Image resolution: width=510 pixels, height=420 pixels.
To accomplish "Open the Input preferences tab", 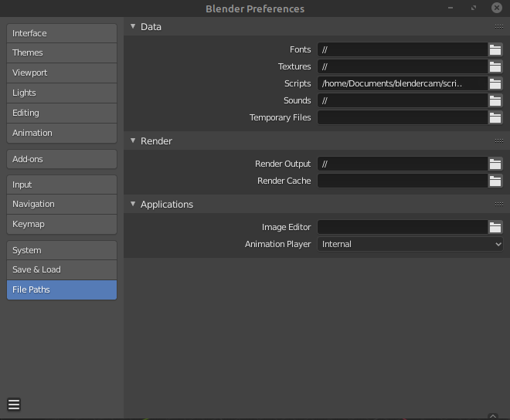I will (62, 185).
